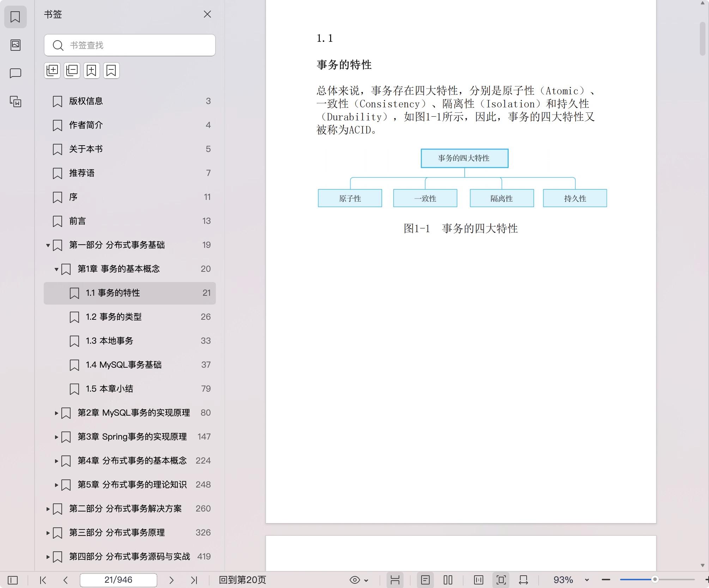The width and height of the screenshot is (709, 588).
Task: Open the thumbnails panel icon in sidebar
Action: [15, 45]
